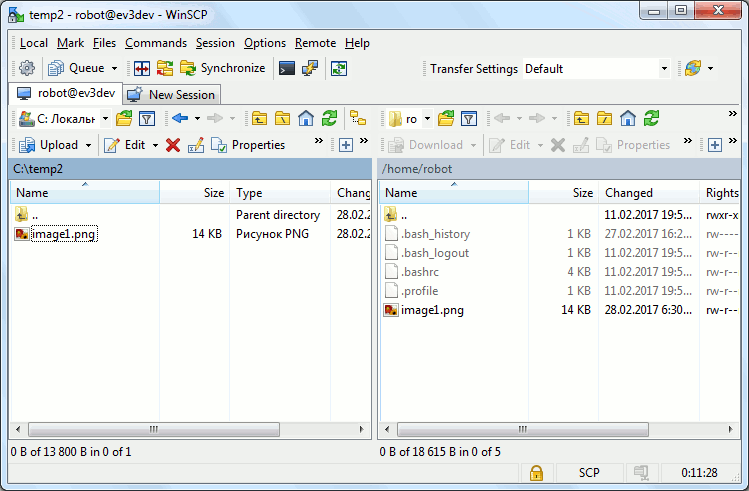Open the Queue view
The height and width of the screenshot is (491, 749).
76,68
